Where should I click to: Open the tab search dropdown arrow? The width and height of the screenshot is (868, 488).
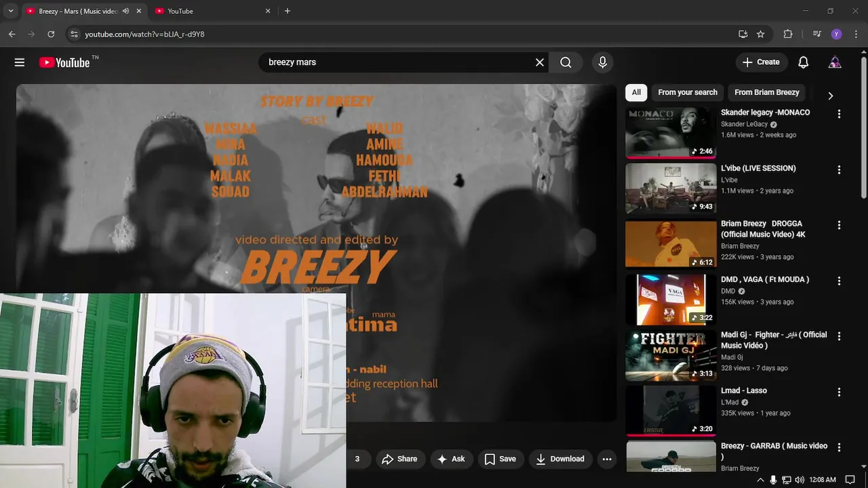[x=10, y=11]
